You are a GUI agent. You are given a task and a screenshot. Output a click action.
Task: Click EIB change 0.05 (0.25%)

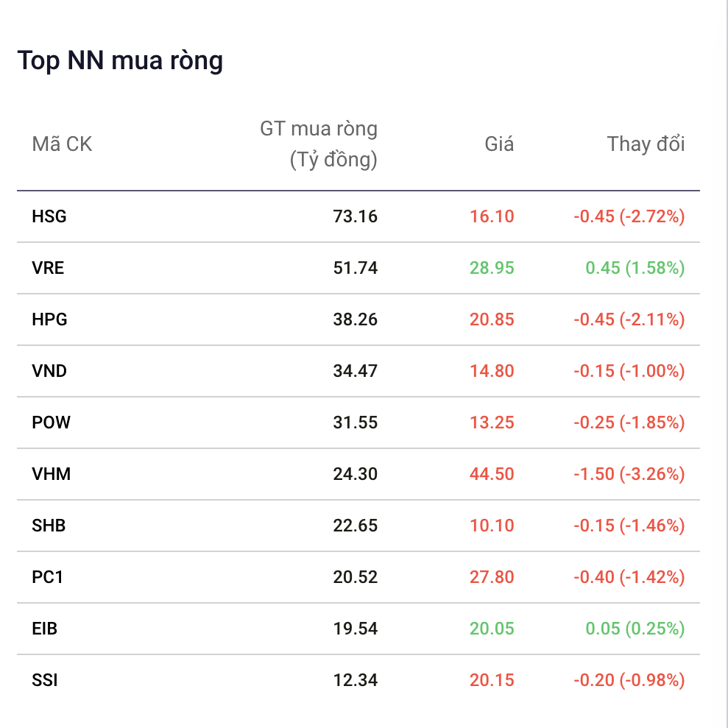tap(635, 629)
